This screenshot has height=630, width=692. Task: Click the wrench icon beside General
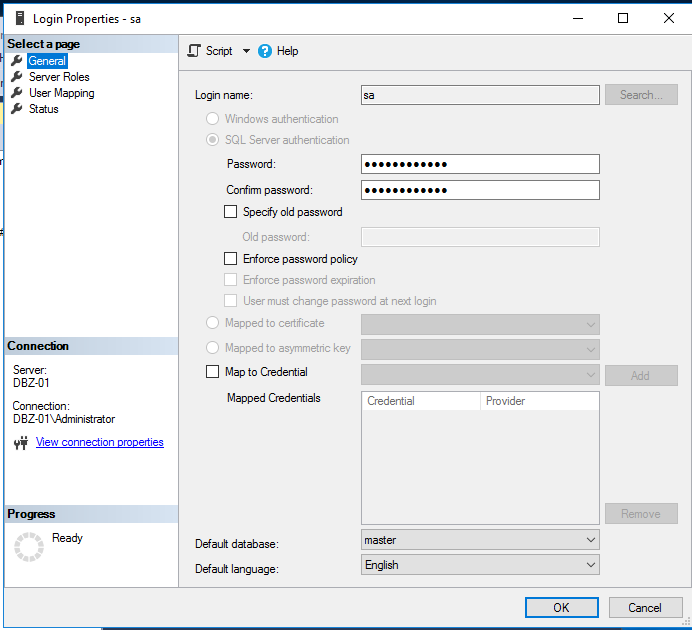point(17,60)
